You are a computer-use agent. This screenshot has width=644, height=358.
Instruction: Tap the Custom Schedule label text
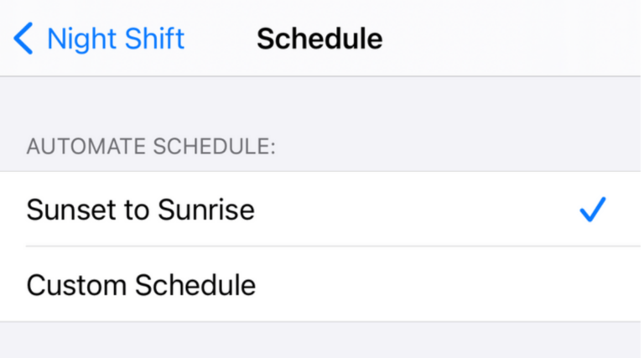141,285
